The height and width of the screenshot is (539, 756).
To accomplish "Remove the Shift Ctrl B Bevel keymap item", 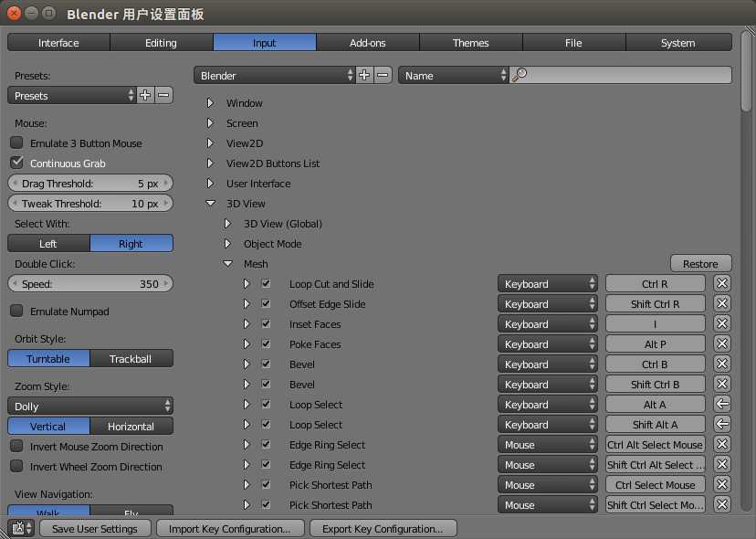I will point(722,384).
